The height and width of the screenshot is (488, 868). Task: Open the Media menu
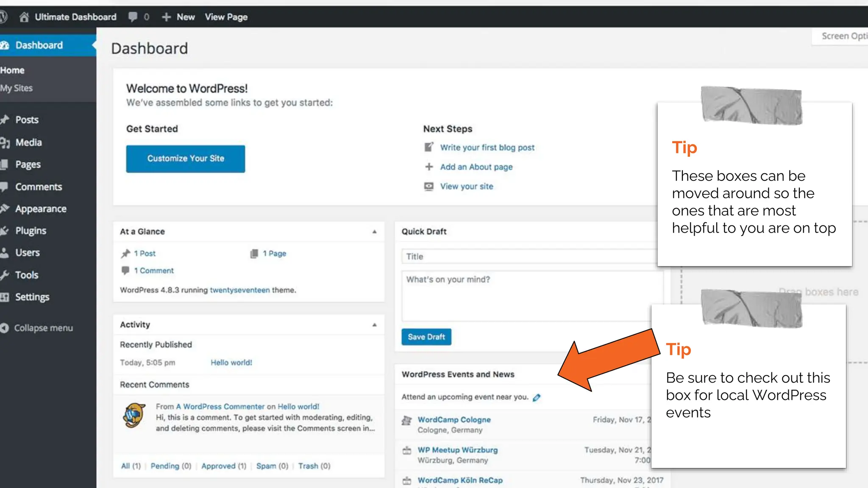coord(29,142)
